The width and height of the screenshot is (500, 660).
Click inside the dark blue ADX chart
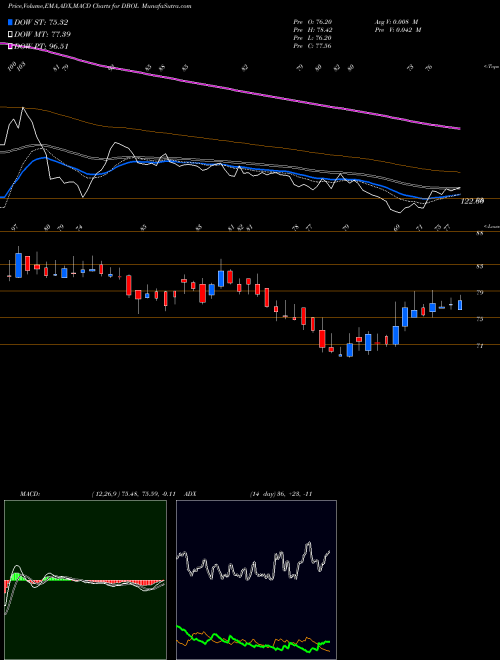click(256, 580)
